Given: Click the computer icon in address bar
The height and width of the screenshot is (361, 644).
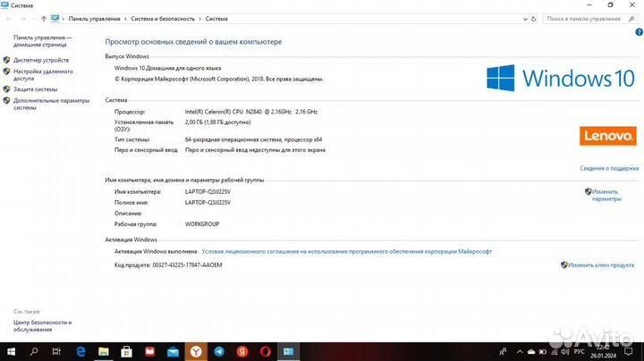Looking at the screenshot, I should pos(55,19).
